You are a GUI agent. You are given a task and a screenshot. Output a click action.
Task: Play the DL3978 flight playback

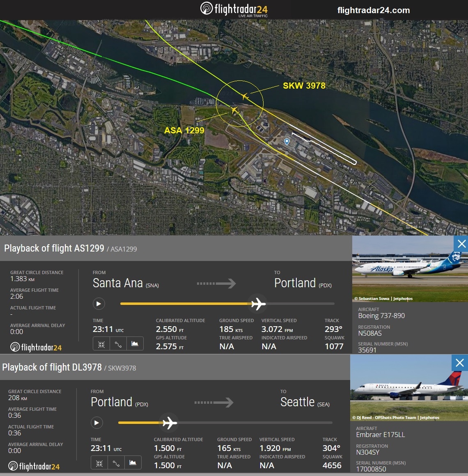click(96, 423)
